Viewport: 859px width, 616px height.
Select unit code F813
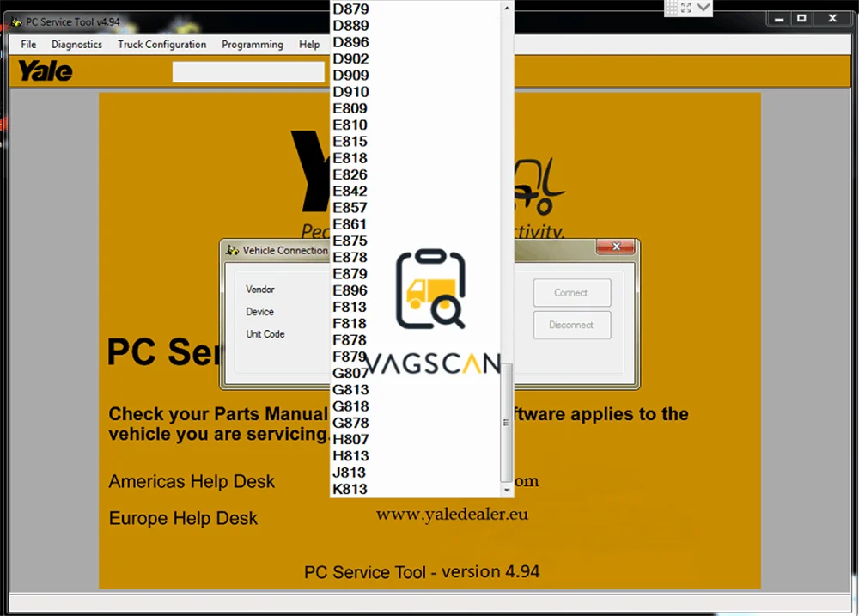(x=415, y=307)
